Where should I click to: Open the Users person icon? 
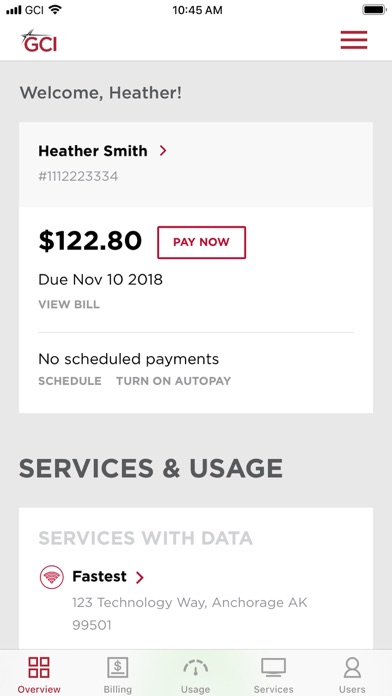pyautogui.click(x=352, y=668)
